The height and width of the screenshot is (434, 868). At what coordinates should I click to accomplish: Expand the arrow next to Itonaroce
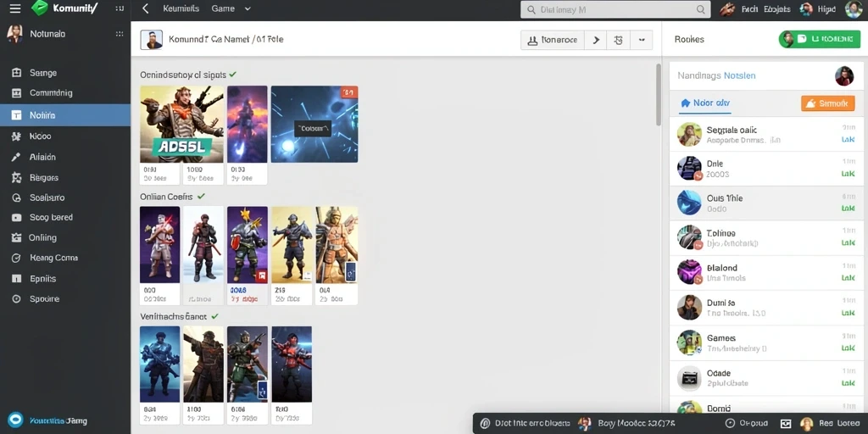click(x=596, y=40)
